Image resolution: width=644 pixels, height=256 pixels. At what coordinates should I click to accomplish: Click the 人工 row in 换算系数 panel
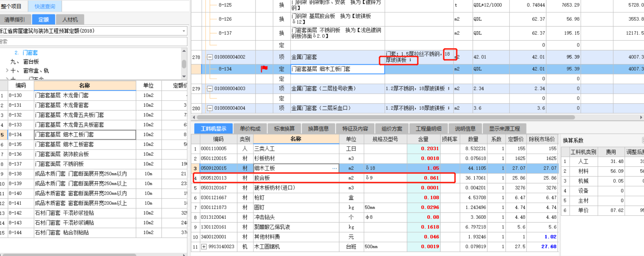[x=603, y=162]
